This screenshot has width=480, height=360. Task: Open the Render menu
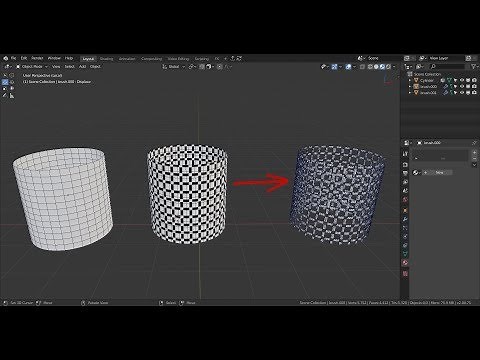pos(37,58)
